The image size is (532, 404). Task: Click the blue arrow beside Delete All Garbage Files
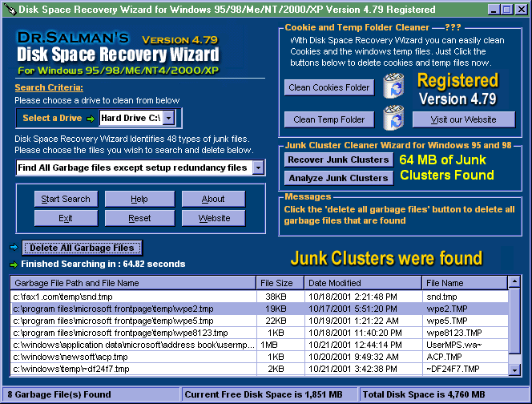point(14,247)
